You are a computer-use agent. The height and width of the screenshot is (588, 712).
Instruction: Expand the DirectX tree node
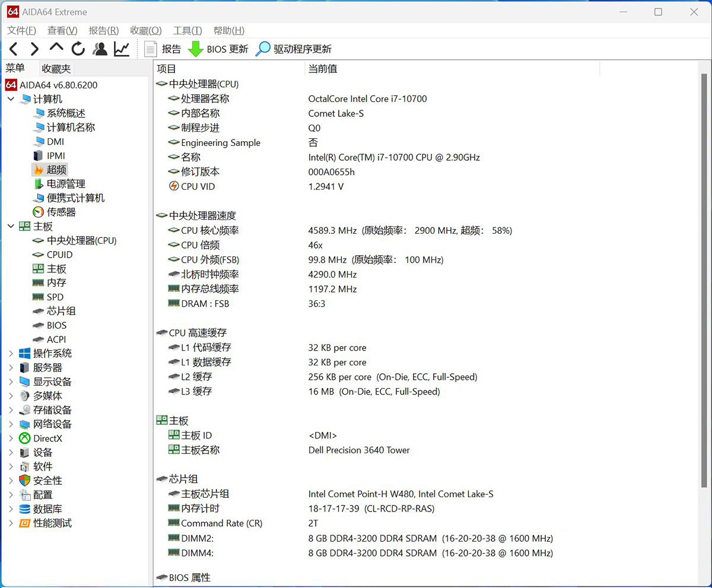(x=11, y=438)
